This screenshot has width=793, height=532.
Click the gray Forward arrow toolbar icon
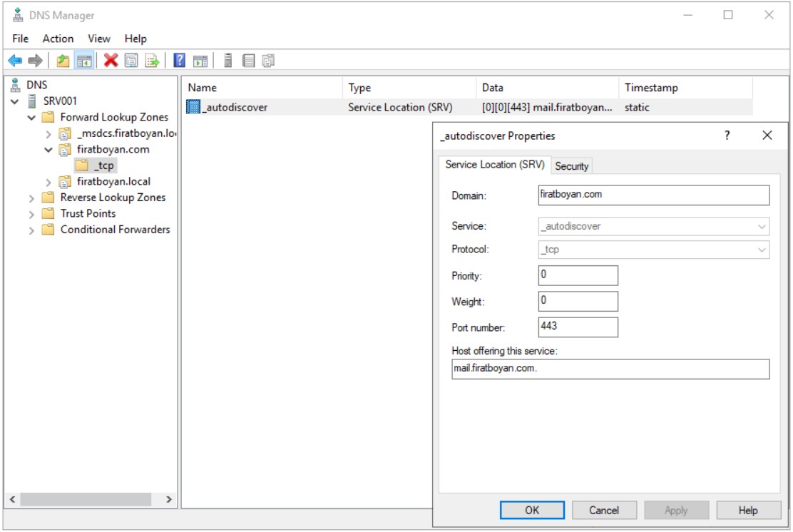pyautogui.click(x=35, y=61)
